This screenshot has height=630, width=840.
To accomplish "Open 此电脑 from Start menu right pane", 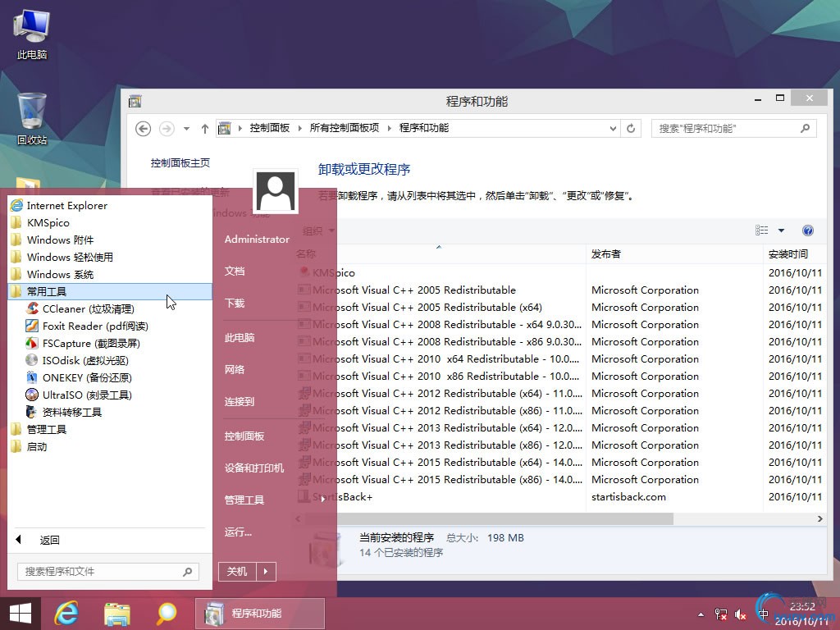I will point(240,337).
